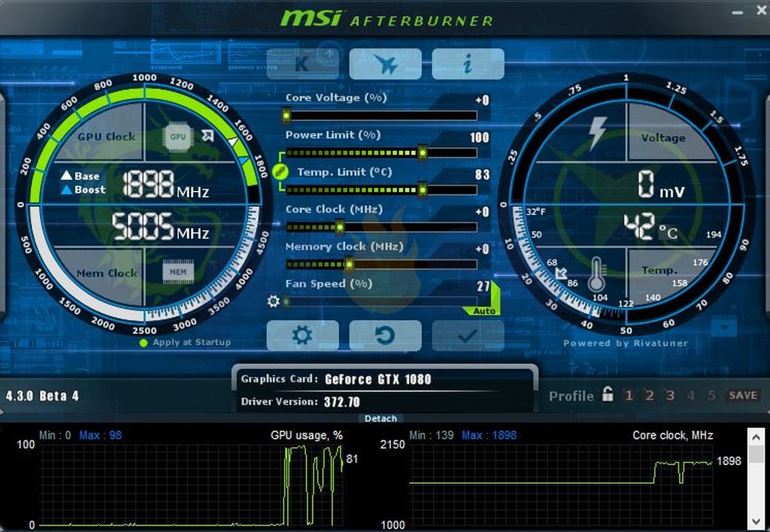Click the airplane icon button
The width and height of the screenshot is (770, 532).
(x=386, y=63)
